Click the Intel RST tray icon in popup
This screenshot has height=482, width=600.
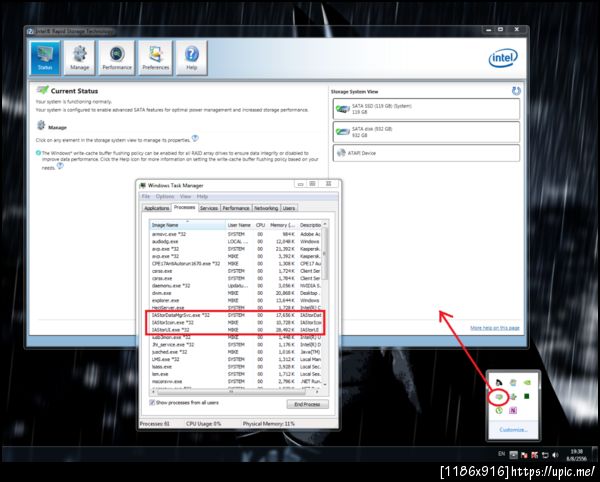click(x=499, y=397)
